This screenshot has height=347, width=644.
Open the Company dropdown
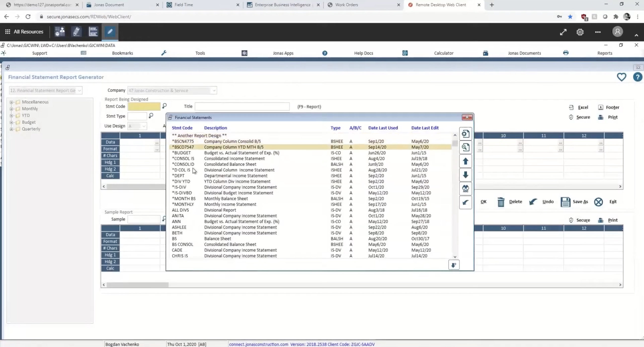tap(172, 90)
